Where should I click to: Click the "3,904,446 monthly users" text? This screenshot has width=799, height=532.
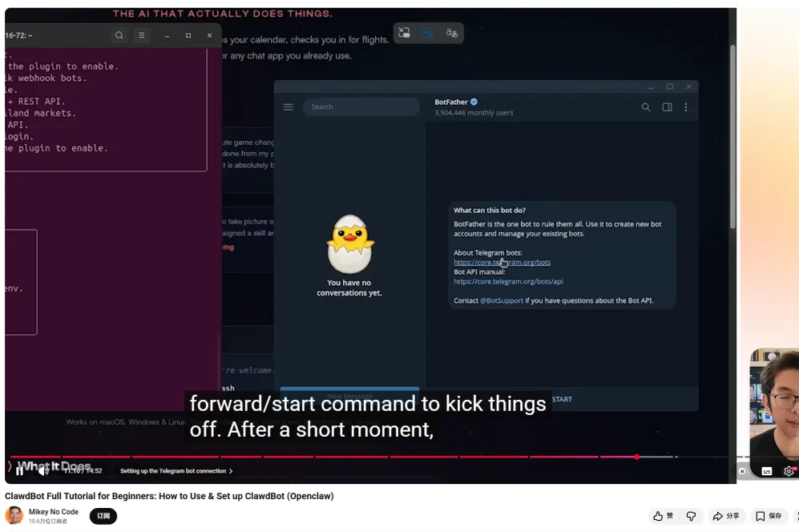(474, 113)
